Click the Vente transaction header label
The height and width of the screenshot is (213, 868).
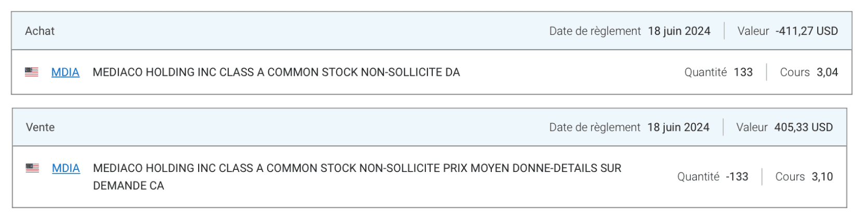[x=40, y=127]
